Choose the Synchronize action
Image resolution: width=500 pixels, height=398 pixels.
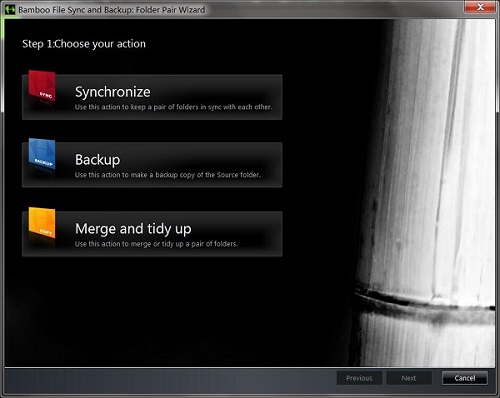(152, 97)
